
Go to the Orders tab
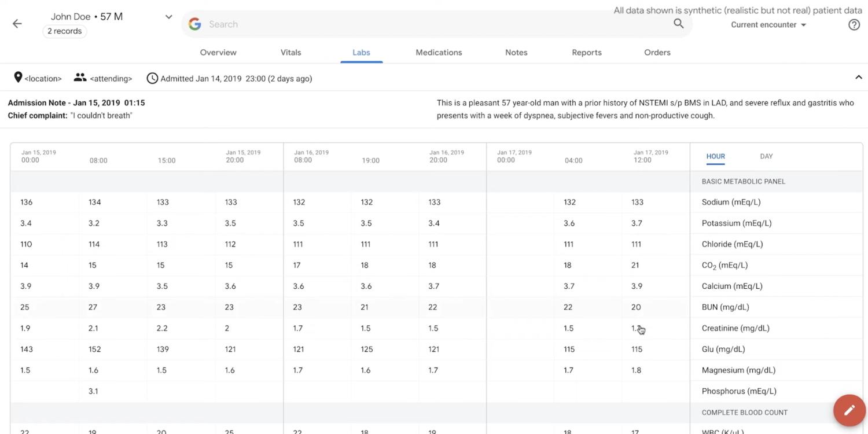(x=657, y=52)
